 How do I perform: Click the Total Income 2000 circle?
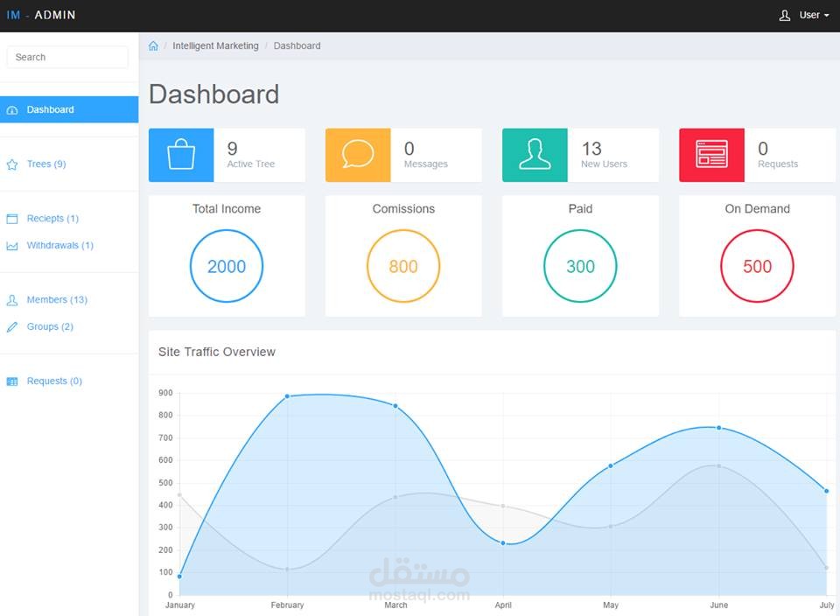[x=227, y=266]
